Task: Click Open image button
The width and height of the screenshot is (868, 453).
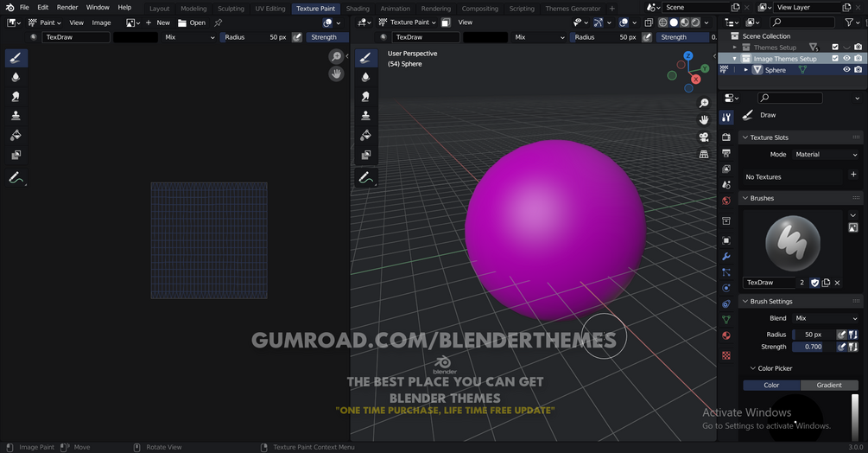Action: [x=192, y=22]
